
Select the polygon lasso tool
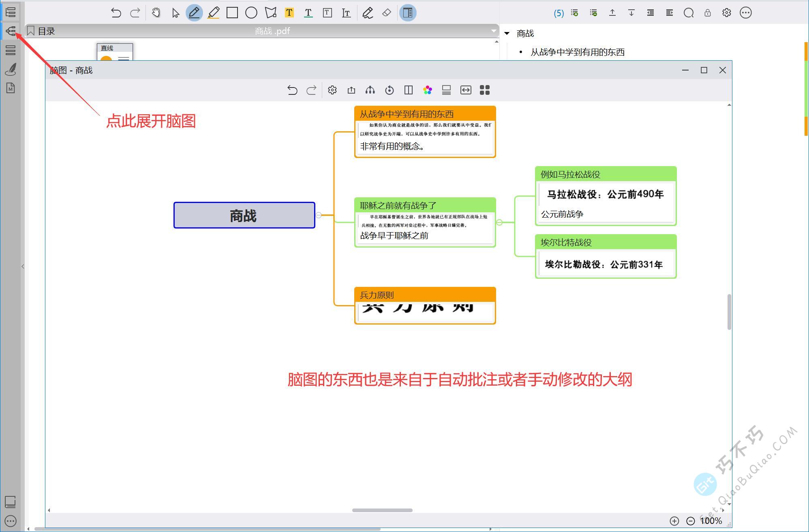tap(270, 13)
